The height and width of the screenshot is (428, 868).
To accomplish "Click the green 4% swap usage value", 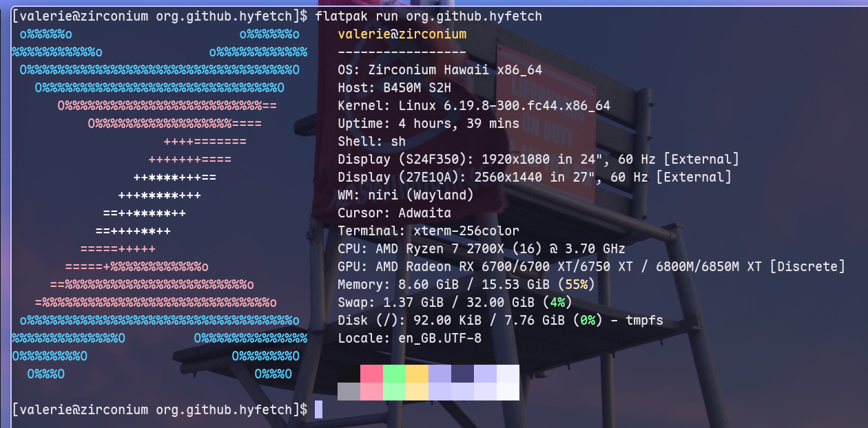I will pyautogui.click(x=557, y=302).
